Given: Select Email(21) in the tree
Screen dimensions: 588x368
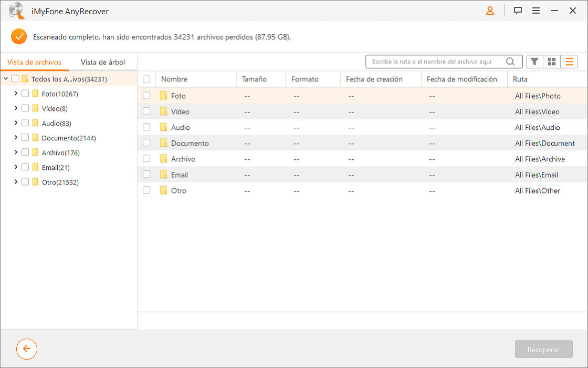Looking at the screenshot, I should pyautogui.click(x=56, y=168).
